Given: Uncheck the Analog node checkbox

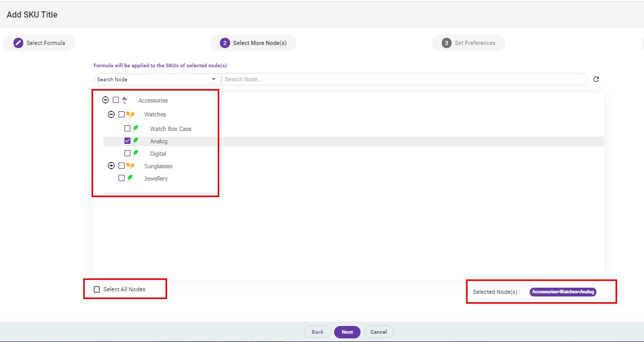Looking at the screenshot, I should (x=127, y=141).
